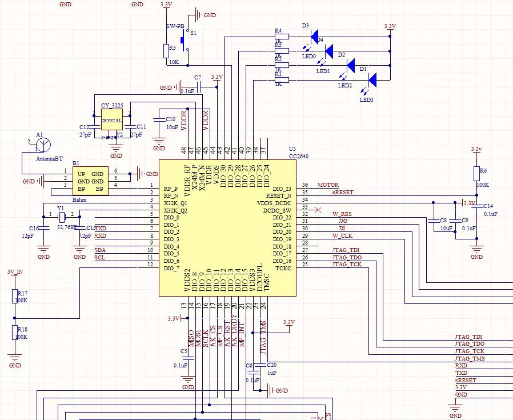Click the R6 100K resistor
Image resolution: width=513 pixels, height=420 pixels.
pos(476,174)
